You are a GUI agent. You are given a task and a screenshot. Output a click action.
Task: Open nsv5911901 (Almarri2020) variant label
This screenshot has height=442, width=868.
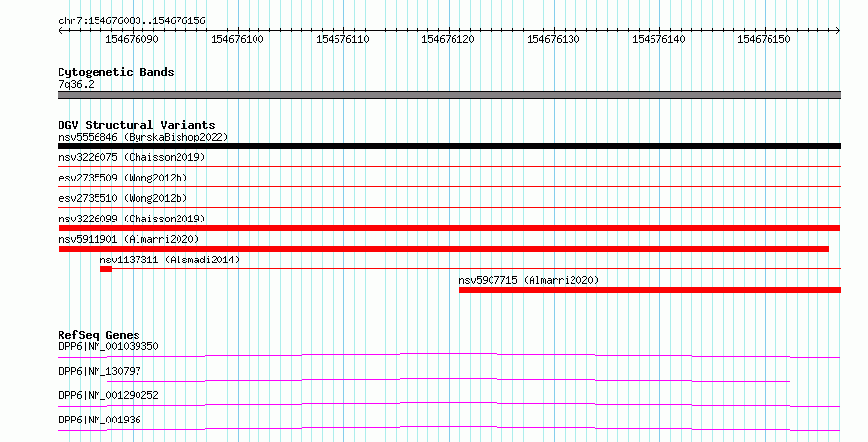click(x=129, y=239)
